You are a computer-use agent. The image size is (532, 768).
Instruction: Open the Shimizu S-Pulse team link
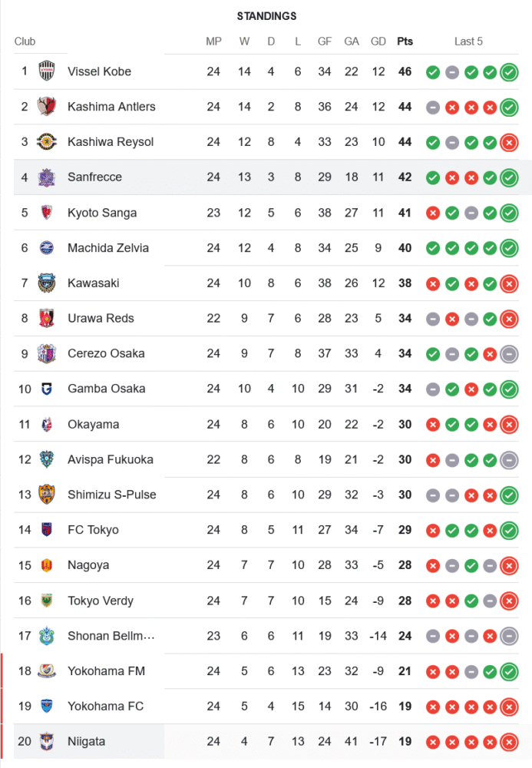(x=111, y=495)
